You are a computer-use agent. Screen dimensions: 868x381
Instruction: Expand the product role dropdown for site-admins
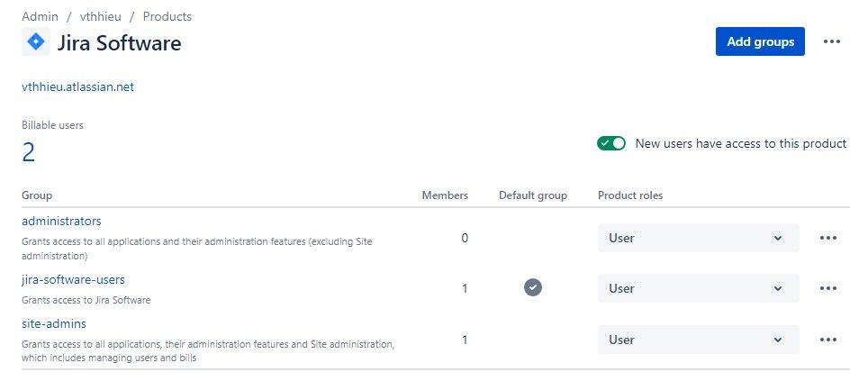point(698,340)
